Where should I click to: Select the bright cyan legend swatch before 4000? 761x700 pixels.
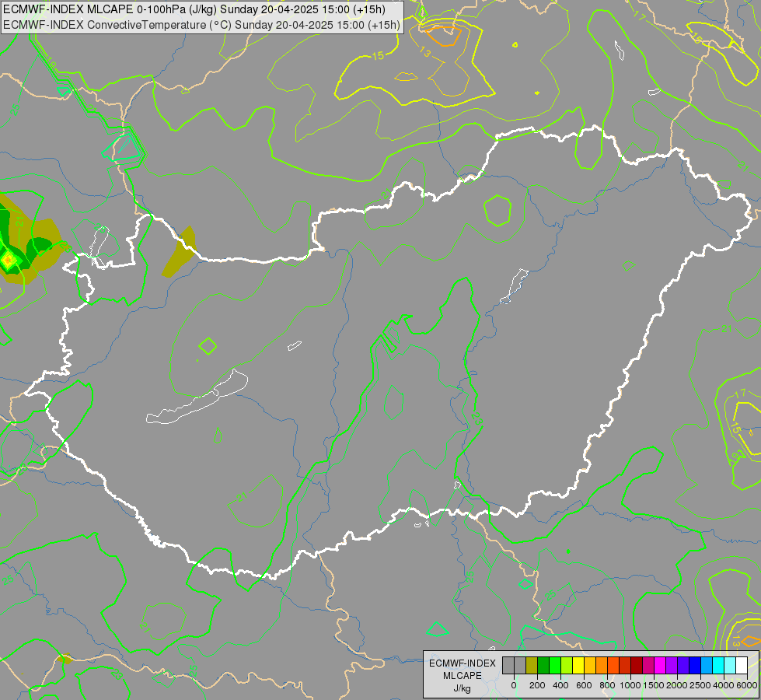click(x=718, y=665)
